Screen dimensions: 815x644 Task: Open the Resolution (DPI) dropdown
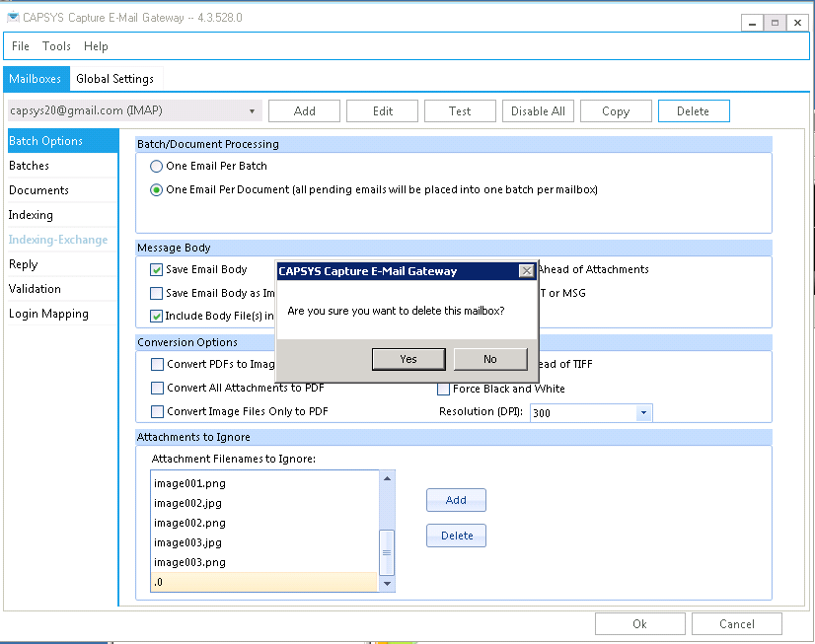pos(643,413)
